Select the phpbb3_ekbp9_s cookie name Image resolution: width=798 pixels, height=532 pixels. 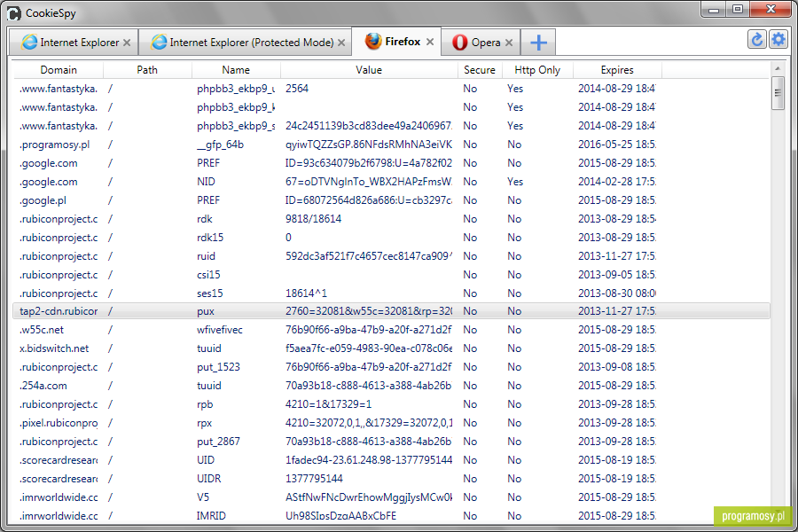pos(236,126)
